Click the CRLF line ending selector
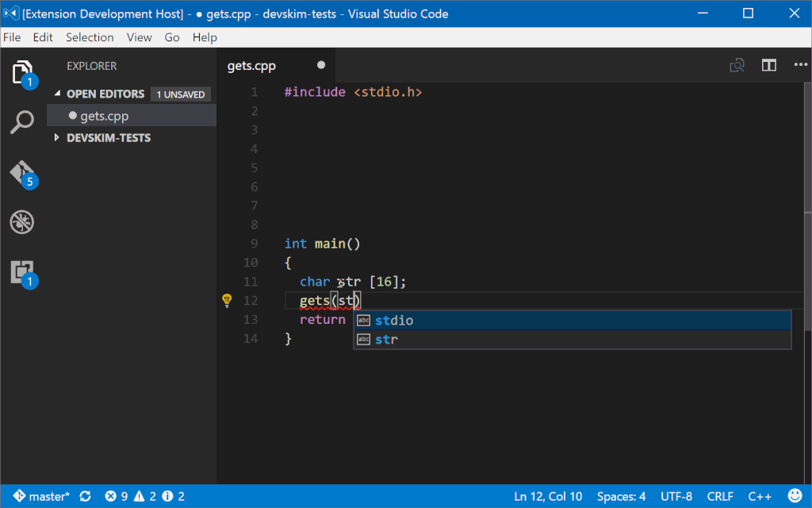Image resolution: width=812 pixels, height=508 pixels. click(x=720, y=496)
